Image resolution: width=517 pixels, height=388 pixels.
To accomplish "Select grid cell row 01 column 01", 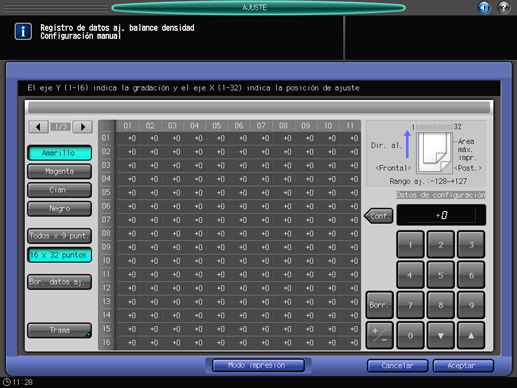I will coord(128,138).
